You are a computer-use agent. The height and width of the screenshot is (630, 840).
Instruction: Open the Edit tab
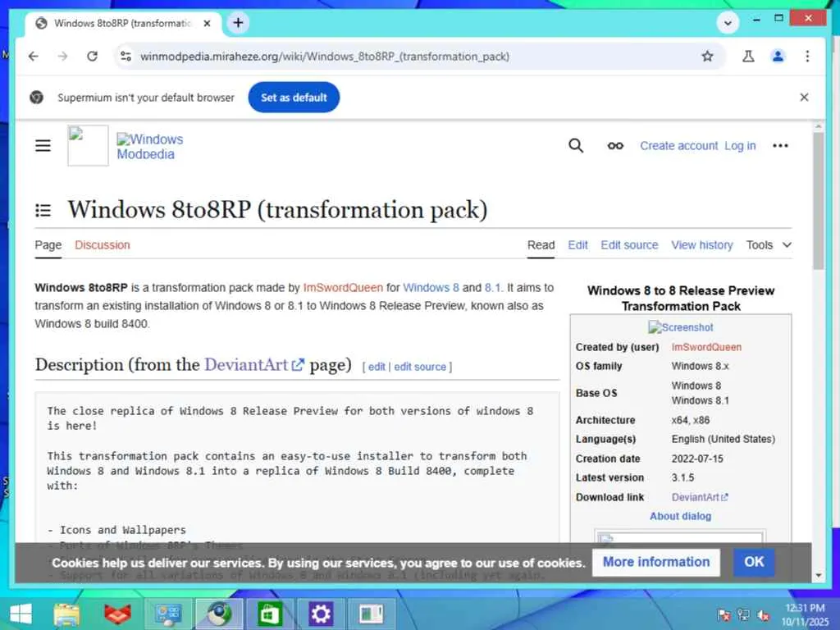(577, 245)
